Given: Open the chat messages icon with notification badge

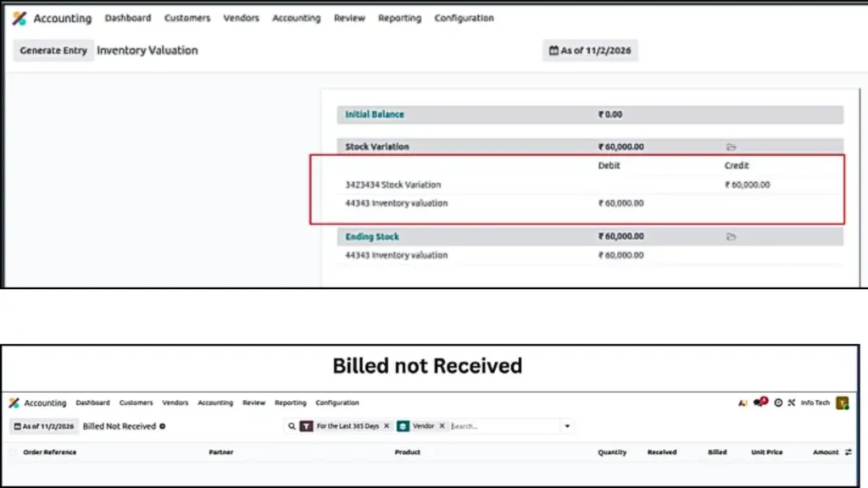Looking at the screenshot, I should 760,402.
